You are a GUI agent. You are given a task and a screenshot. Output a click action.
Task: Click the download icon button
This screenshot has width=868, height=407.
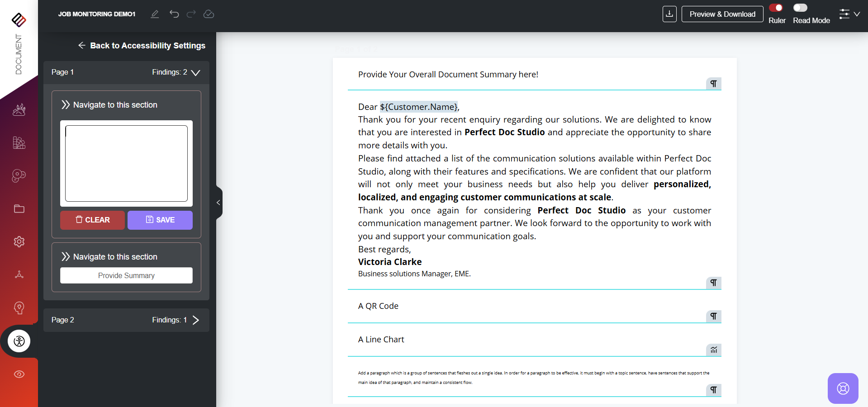pyautogui.click(x=669, y=14)
